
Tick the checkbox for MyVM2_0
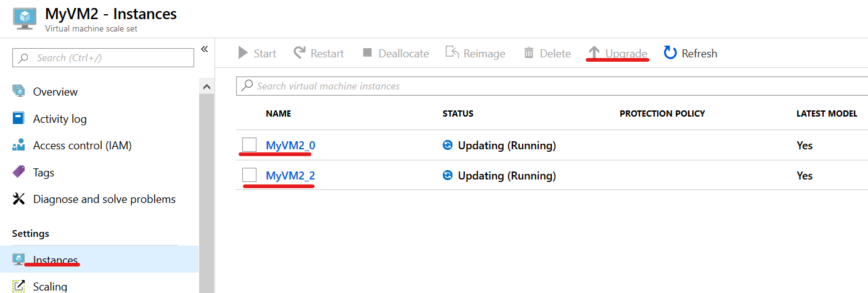tap(249, 145)
